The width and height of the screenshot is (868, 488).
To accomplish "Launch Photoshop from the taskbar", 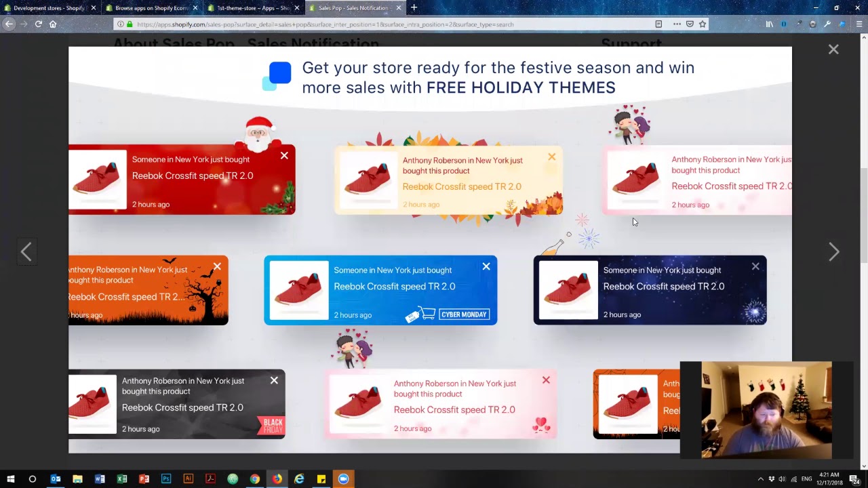I will click(166, 479).
